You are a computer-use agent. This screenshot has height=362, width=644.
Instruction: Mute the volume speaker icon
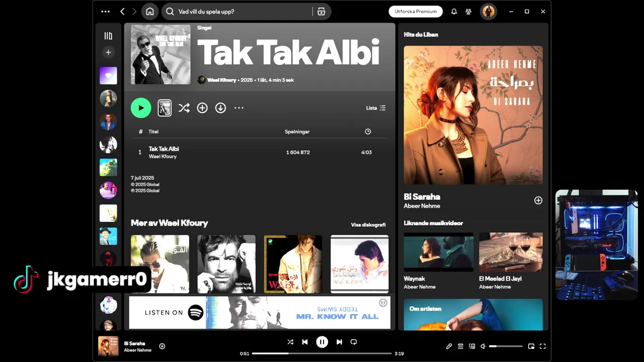tap(483, 346)
